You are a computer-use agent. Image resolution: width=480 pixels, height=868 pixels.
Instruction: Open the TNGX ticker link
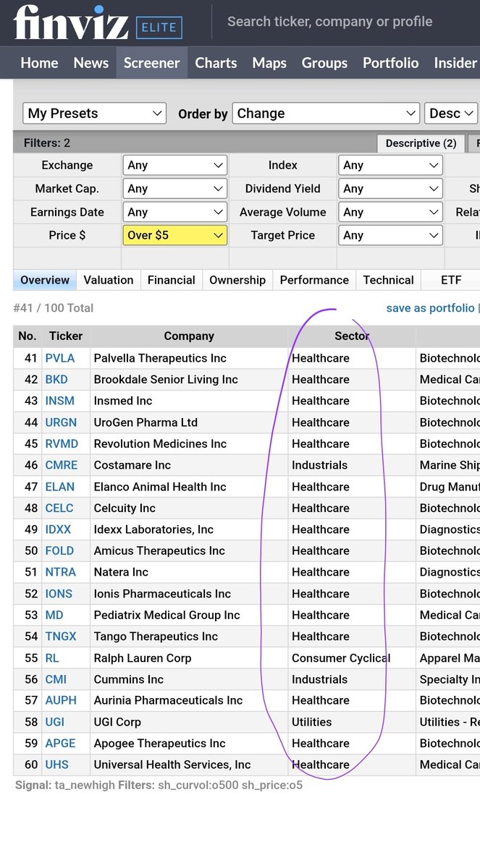(61, 637)
